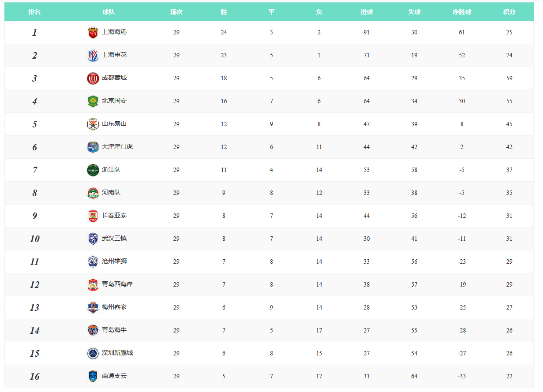The height and width of the screenshot is (392, 543).
Task: Open the 深圳新鹏城 team name link
Action: (x=117, y=353)
